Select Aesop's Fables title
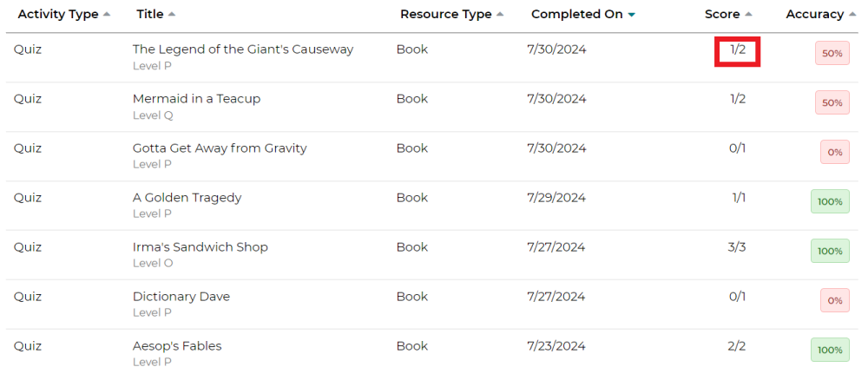This screenshot has width=868, height=367. pyautogui.click(x=177, y=346)
